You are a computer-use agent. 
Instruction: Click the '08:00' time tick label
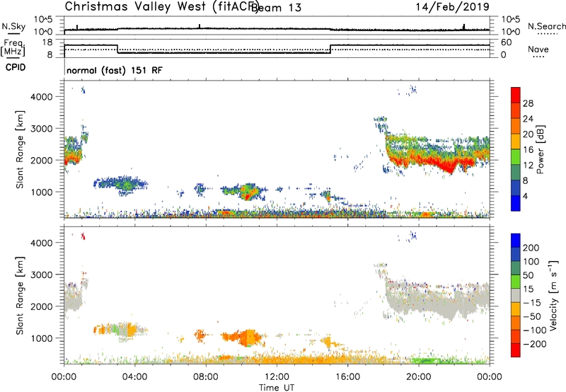point(206,377)
